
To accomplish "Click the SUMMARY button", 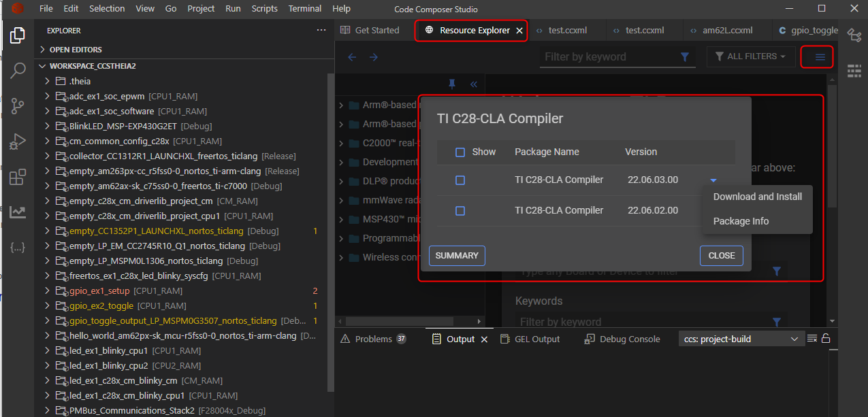I will pos(457,256).
